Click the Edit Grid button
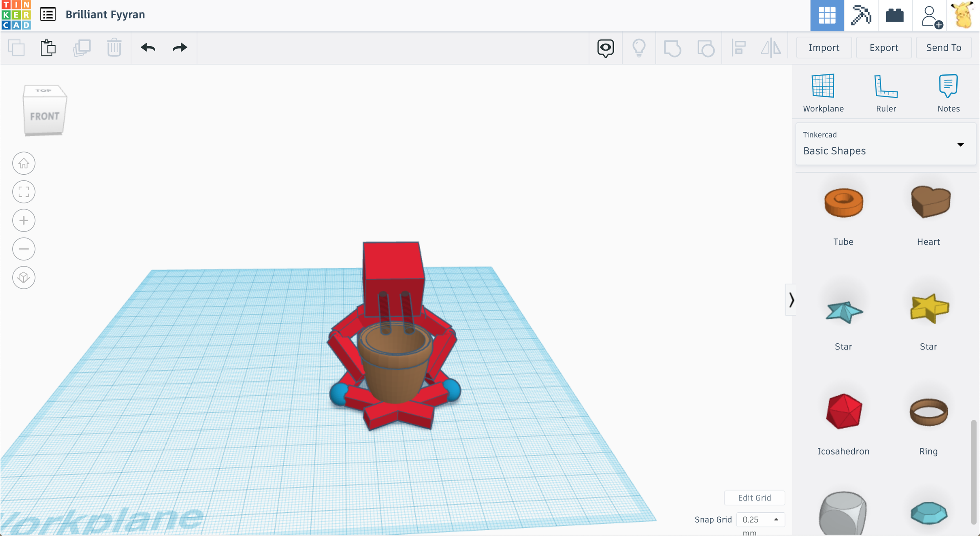 [754, 498]
